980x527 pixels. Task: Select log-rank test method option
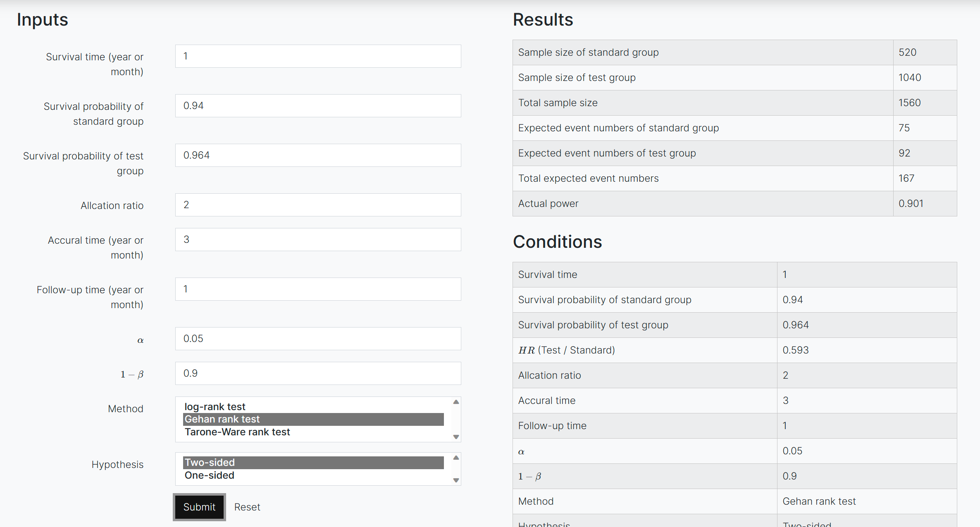215,407
